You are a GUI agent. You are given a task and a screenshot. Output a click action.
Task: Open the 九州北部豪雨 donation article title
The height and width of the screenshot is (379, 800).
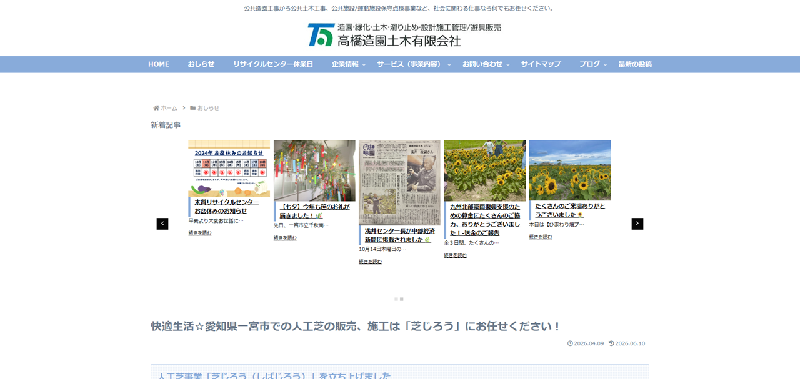(485, 219)
